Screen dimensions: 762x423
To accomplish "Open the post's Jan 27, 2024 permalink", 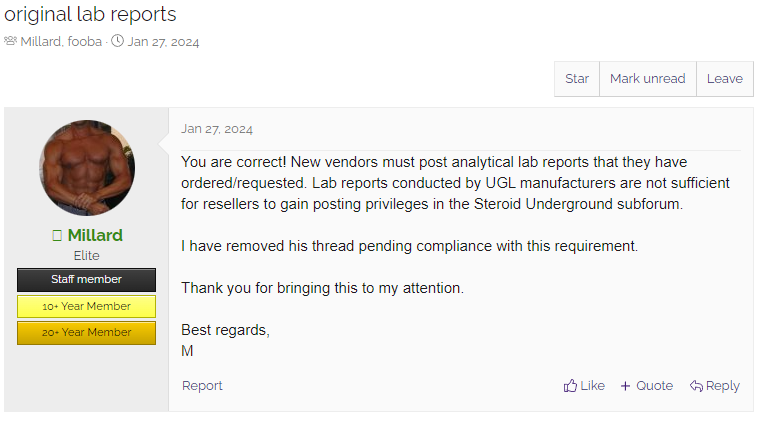I will point(217,129).
